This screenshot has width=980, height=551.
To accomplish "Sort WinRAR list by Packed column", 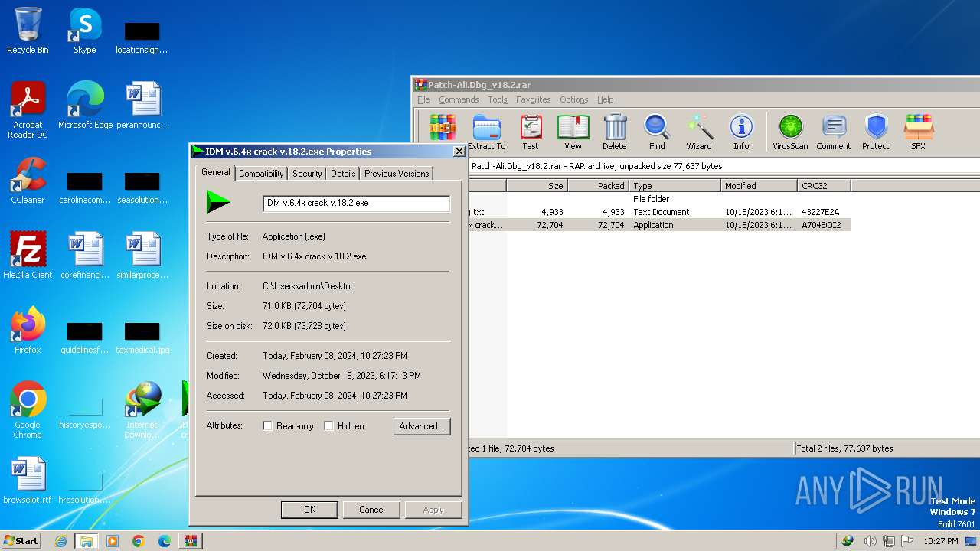I will tap(598, 186).
